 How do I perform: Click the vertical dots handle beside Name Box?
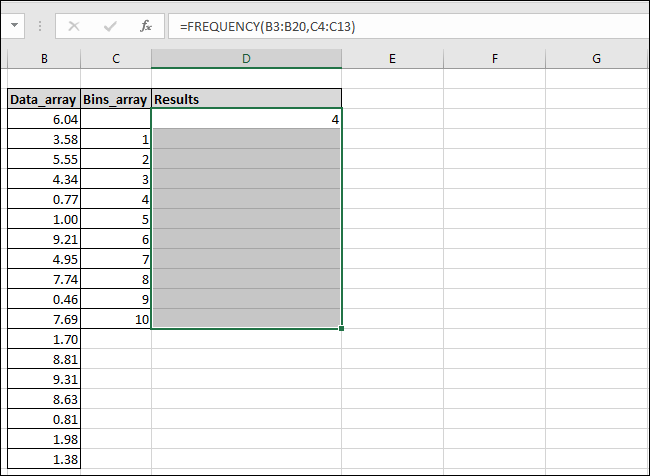click(42, 26)
